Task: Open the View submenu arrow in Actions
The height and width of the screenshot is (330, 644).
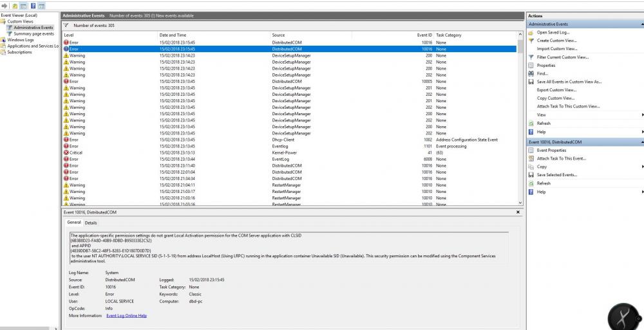Action: [x=642, y=115]
